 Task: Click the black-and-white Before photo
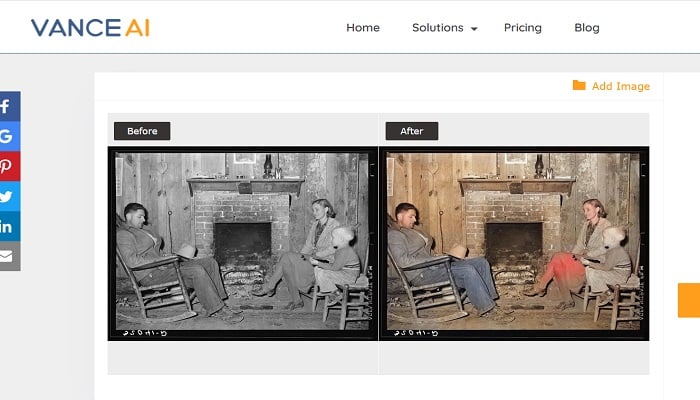[x=243, y=243]
